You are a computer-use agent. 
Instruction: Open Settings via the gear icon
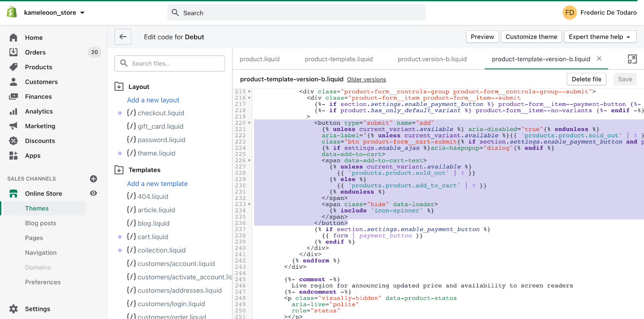[x=13, y=309]
